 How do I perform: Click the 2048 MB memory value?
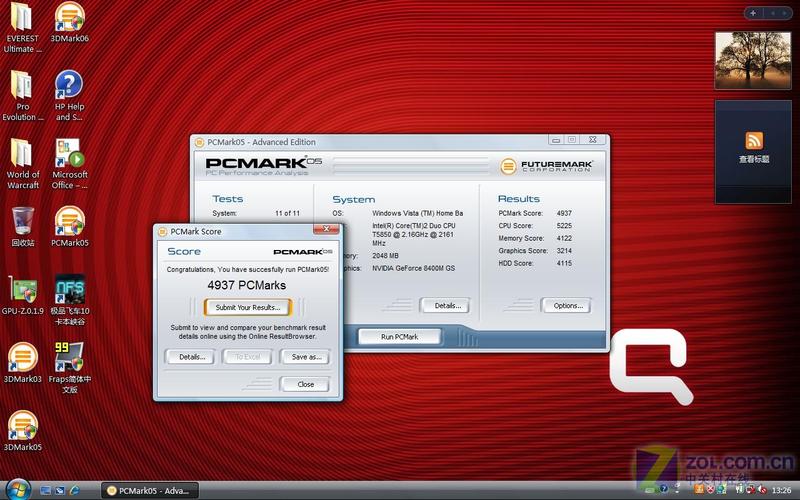[385, 256]
